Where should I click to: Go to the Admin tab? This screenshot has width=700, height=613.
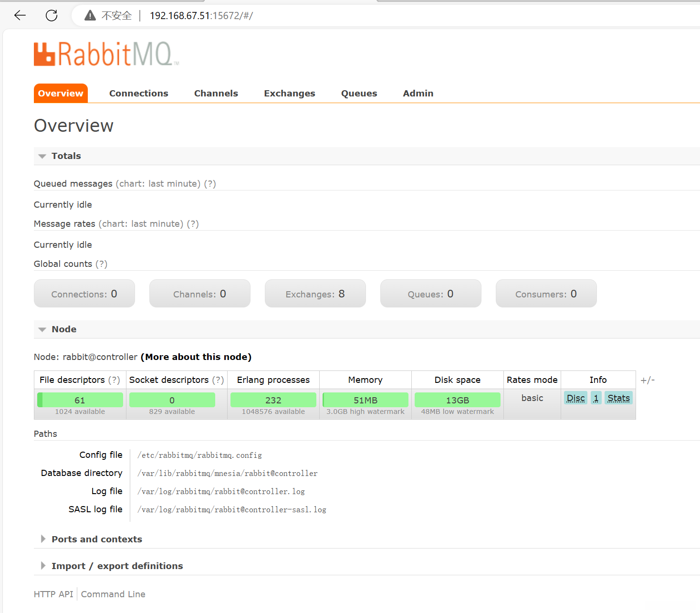point(418,93)
